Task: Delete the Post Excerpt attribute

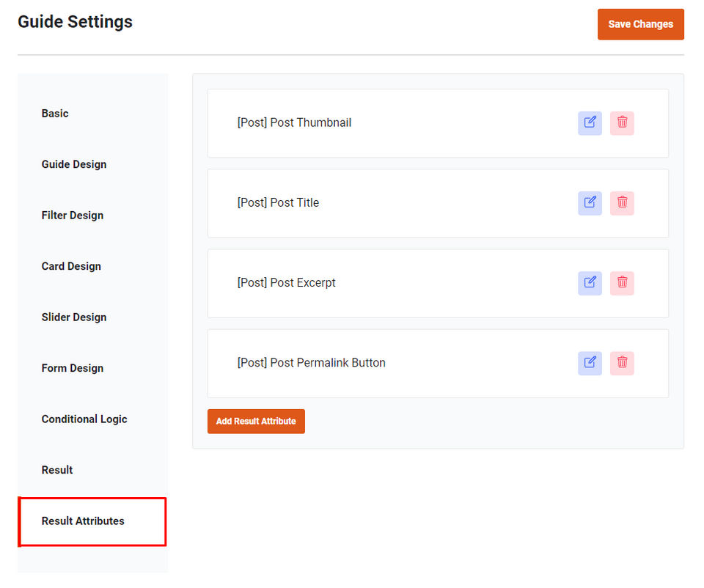Action: (x=622, y=283)
